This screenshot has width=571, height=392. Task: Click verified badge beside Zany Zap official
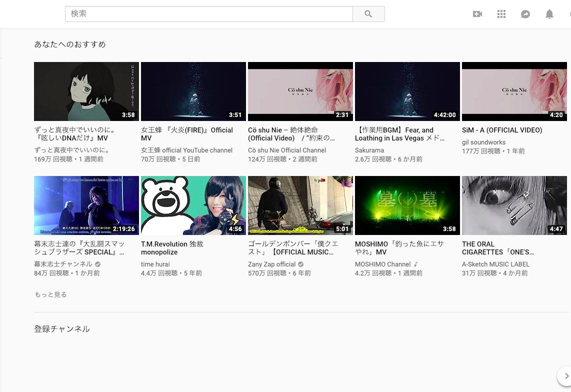[301, 264]
